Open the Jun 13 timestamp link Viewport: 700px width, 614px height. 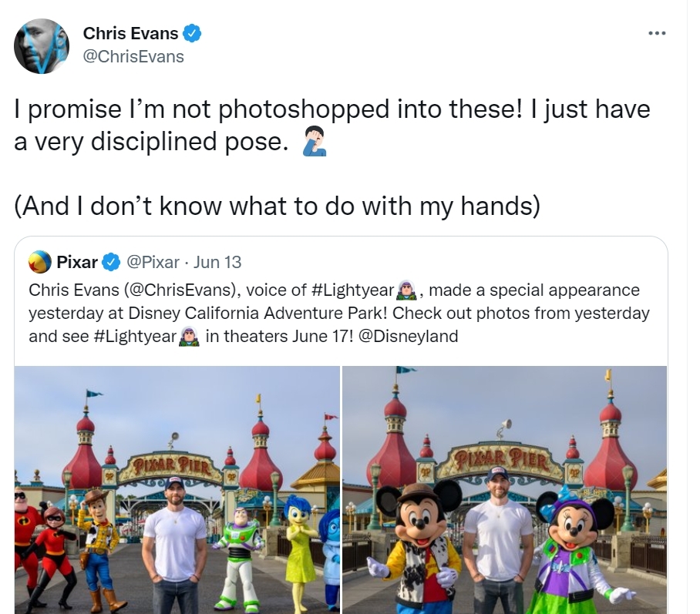[x=217, y=262]
